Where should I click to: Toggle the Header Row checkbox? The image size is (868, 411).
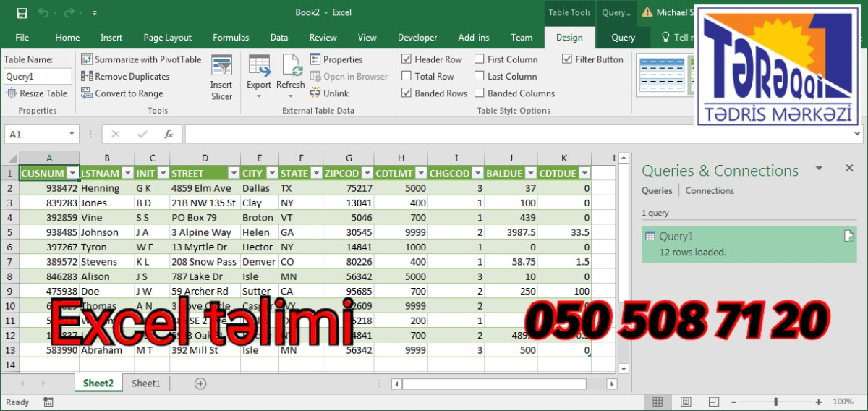point(407,59)
